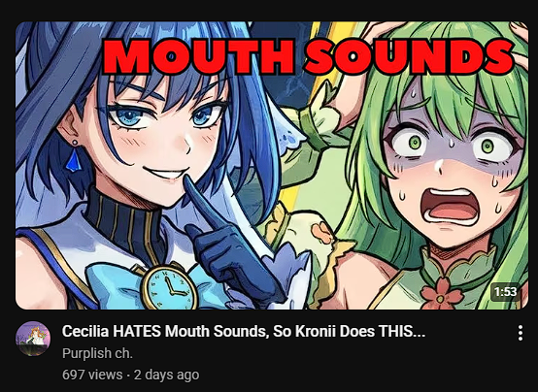
Task: Click the 2 days ago upload date
Action: click(166, 375)
